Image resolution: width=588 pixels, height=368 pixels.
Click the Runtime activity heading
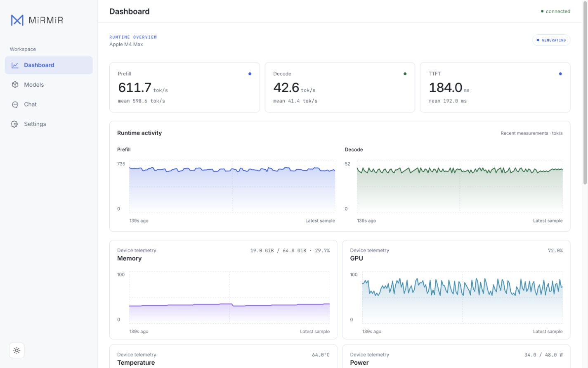139,133
